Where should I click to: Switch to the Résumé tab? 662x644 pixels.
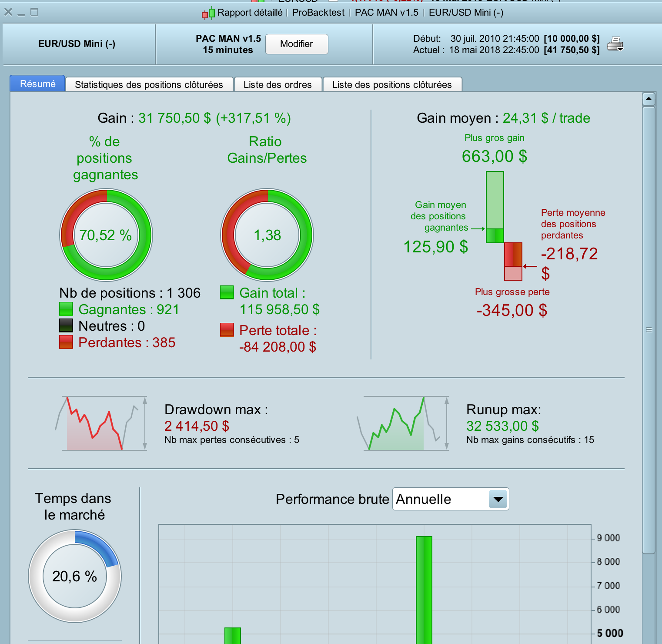click(37, 84)
